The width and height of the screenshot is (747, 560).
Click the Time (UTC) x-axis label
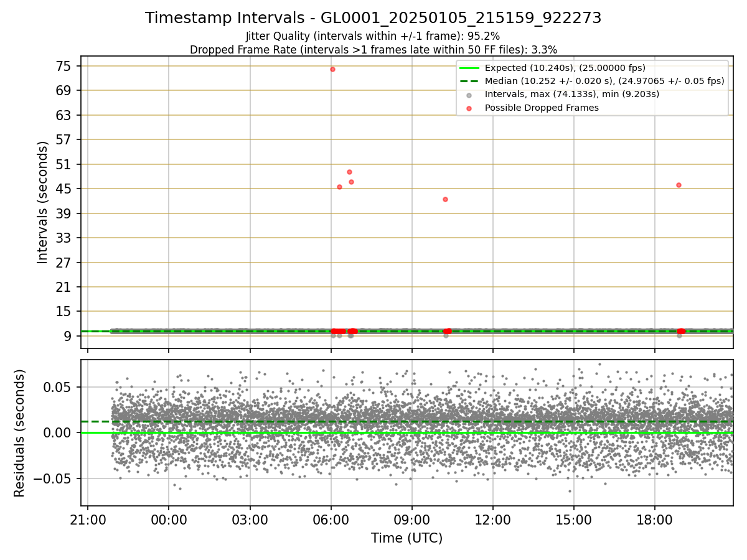[x=406, y=538]
